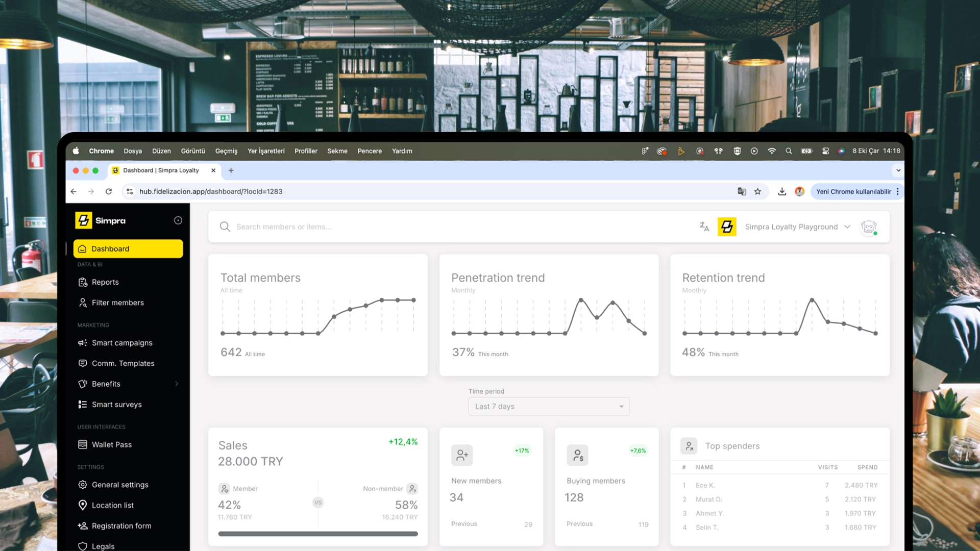Bookmark page with the star icon
This screenshot has height=551, width=980.
click(x=757, y=191)
